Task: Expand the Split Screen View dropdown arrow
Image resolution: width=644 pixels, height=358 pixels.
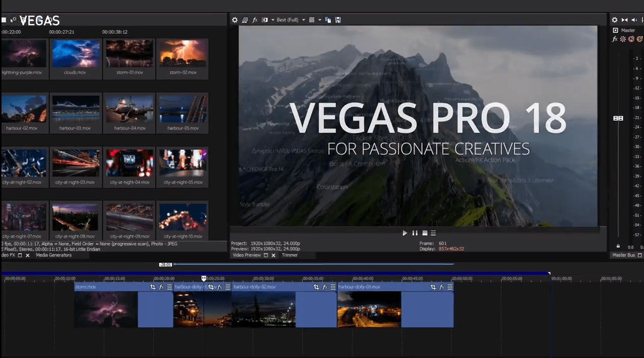Action: [272, 20]
